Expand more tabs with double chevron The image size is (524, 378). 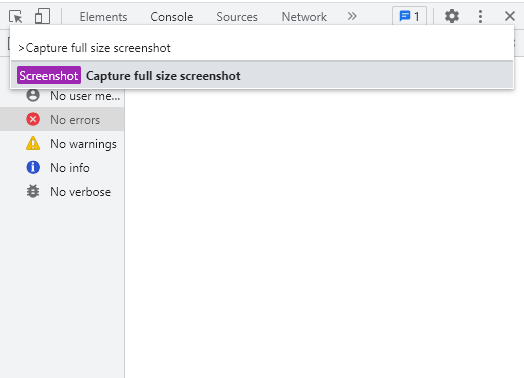(x=352, y=16)
